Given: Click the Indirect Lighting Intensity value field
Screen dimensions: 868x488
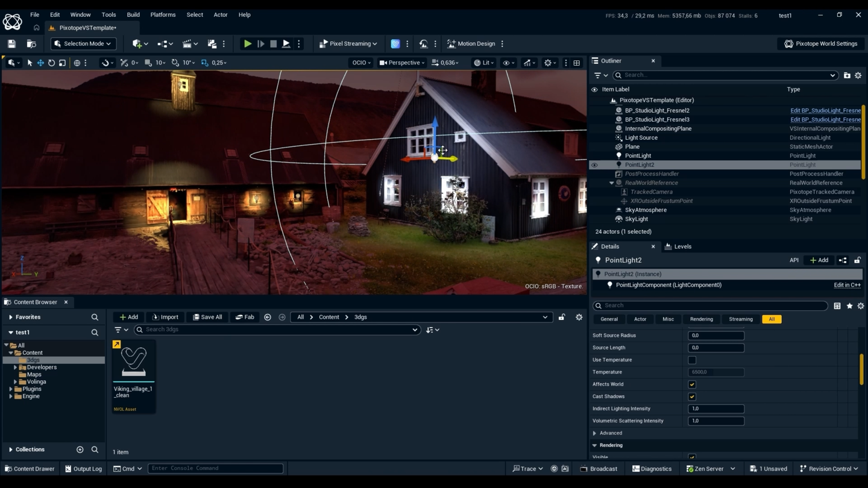Looking at the screenshot, I should pos(715,408).
